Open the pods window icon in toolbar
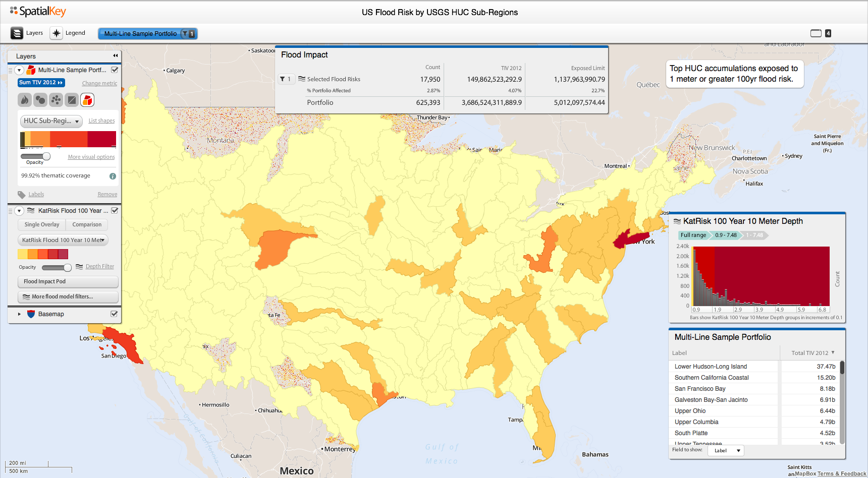The image size is (868, 478). pos(816,33)
